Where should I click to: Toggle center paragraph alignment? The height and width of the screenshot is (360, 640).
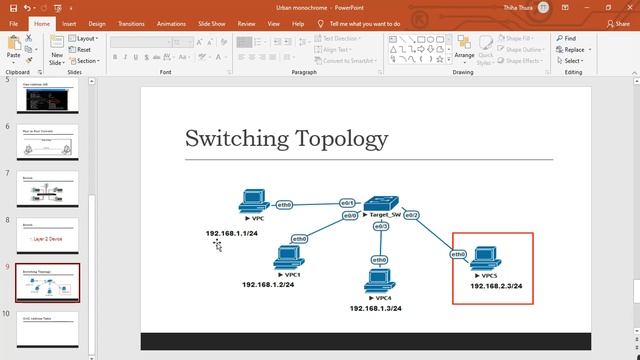pyautogui.click(x=252, y=57)
